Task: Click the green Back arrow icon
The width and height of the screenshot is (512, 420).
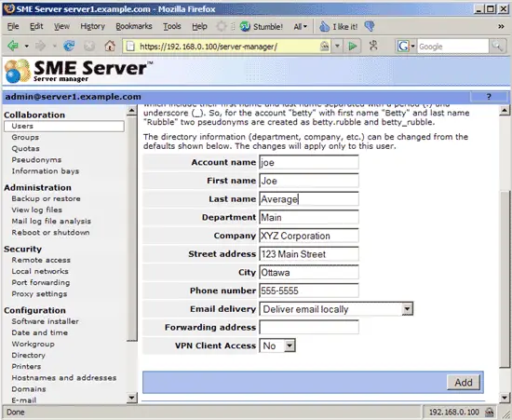Action: click(13, 46)
